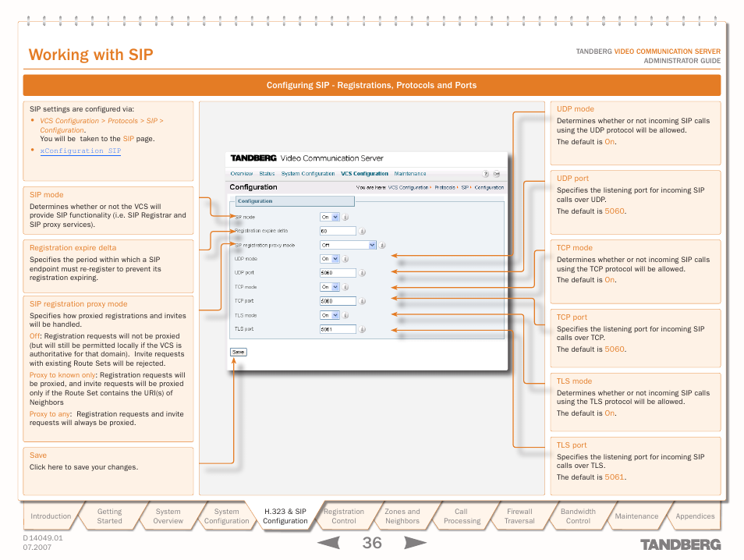The width and height of the screenshot is (744, 560).
Task: Go to the next page arrow
Action: (x=416, y=543)
